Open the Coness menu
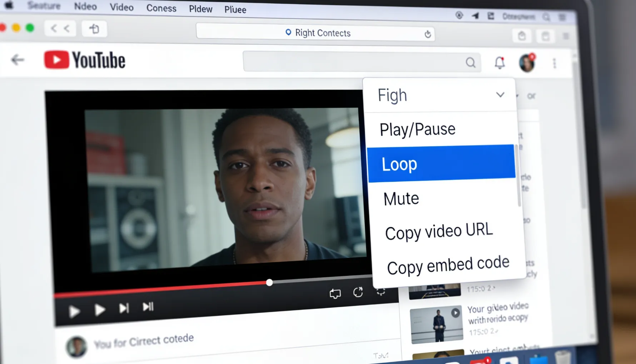The height and width of the screenshot is (364, 636). (161, 8)
